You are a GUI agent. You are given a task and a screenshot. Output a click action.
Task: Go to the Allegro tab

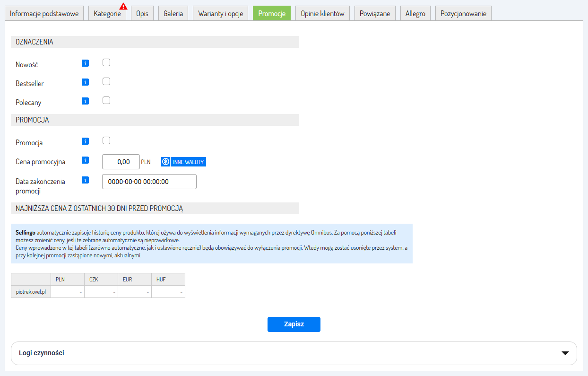[415, 14]
